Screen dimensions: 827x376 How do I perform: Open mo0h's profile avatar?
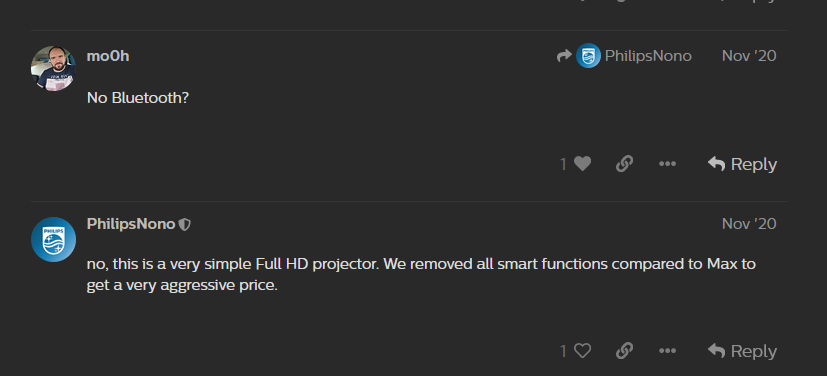[53, 69]
